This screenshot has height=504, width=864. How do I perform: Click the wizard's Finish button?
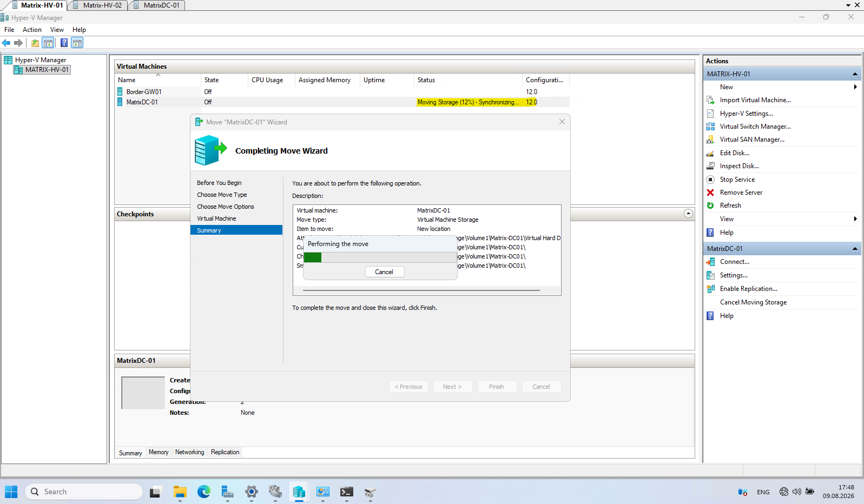point(497,387)
